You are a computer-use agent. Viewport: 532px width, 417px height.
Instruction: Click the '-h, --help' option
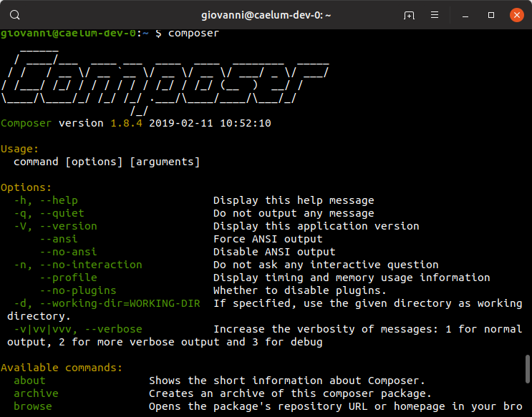click(46, 200)
